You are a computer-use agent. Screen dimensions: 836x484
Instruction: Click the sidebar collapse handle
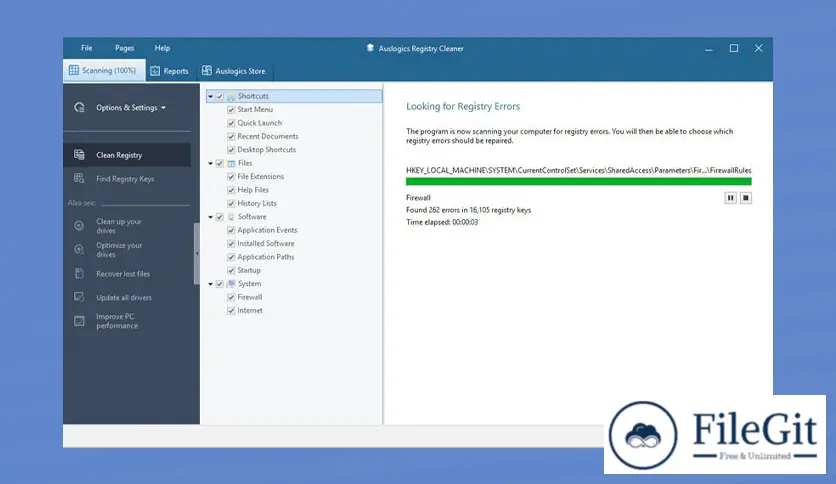coord(197,253)
